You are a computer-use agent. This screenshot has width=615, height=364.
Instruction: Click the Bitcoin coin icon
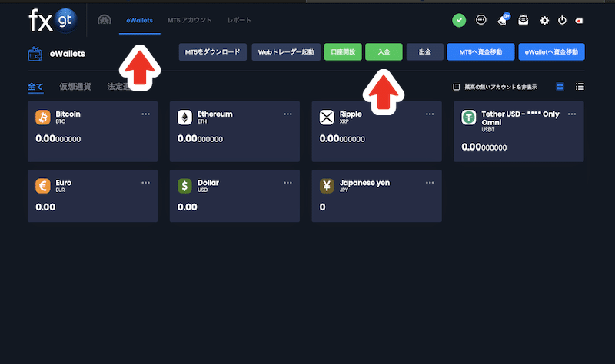(x=43, y=117)
